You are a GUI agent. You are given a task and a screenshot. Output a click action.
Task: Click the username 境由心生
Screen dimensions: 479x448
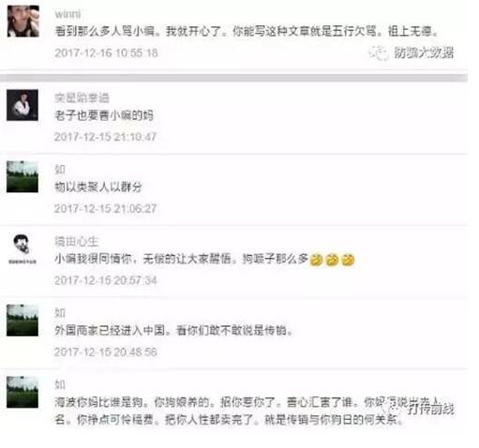tap(77, 241)
